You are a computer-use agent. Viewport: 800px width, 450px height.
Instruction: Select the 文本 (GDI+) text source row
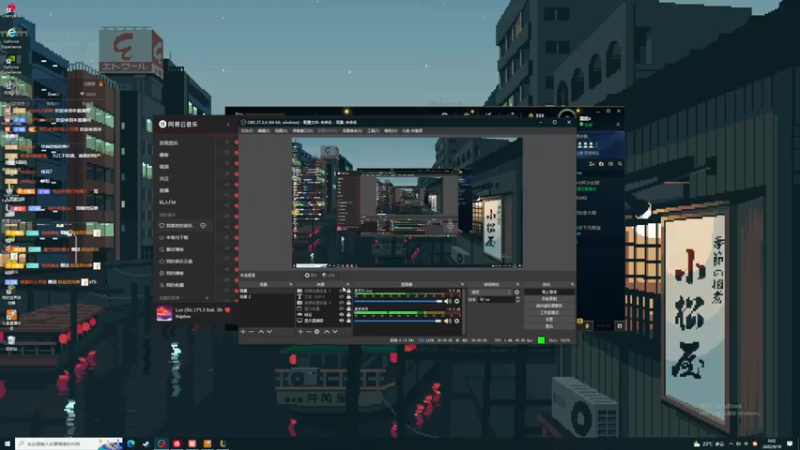[x=323, y=297]
